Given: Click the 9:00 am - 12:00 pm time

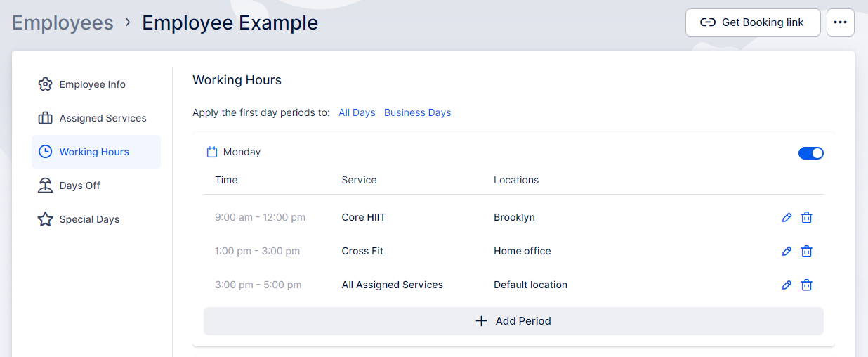Looking at the screenshot, I should [x=260, y=218].
